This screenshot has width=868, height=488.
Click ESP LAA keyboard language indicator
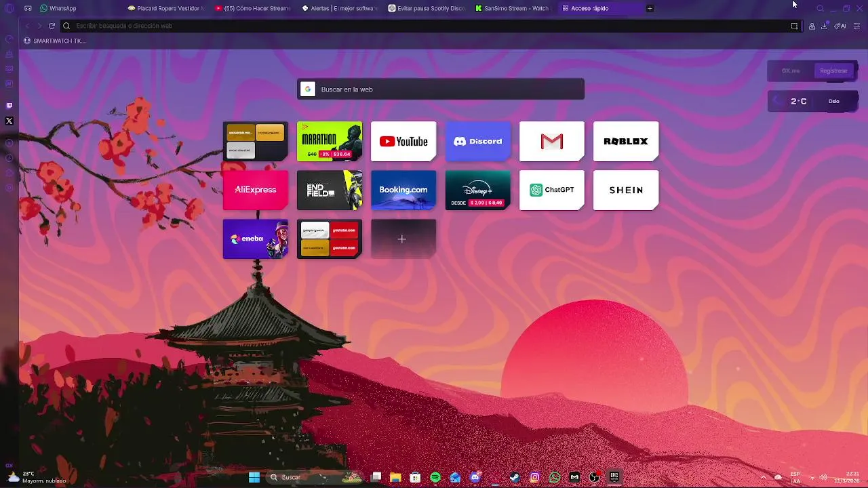click(795, 477)
